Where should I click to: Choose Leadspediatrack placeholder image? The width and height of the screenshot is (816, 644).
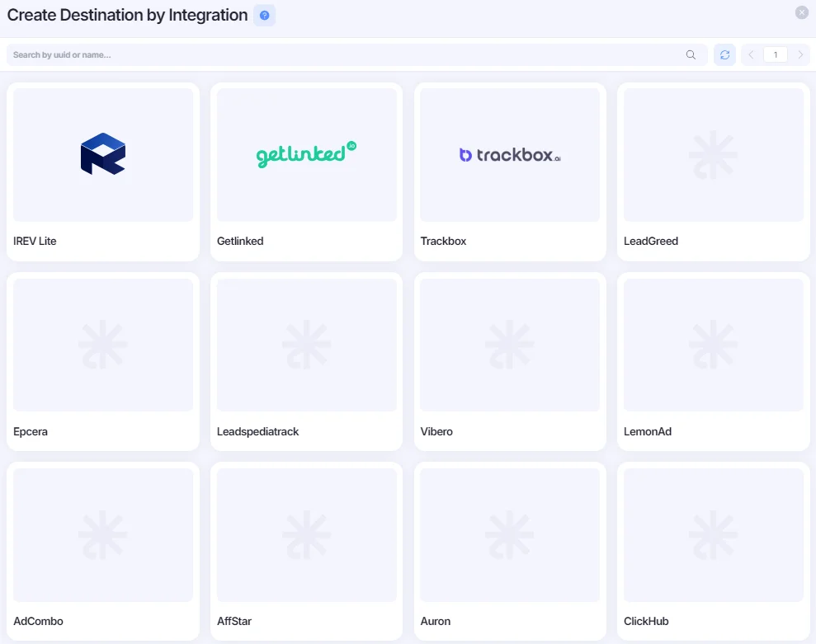pyautogui.click(x=307, y=345)
